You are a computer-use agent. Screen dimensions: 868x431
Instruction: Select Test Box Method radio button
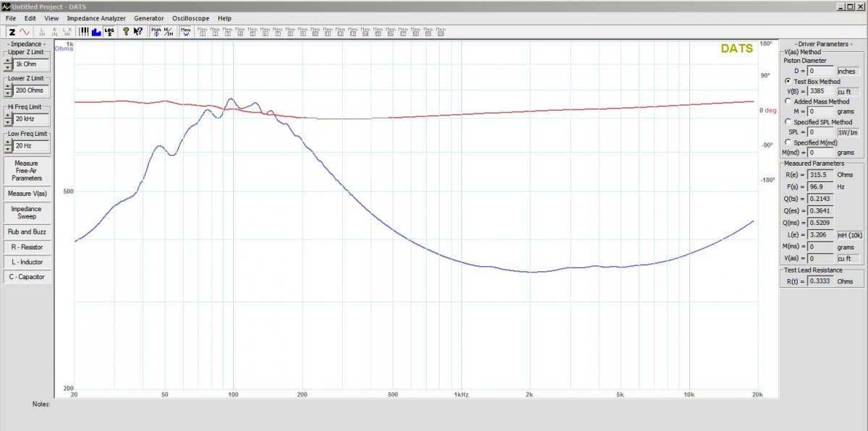click(787, 82)
